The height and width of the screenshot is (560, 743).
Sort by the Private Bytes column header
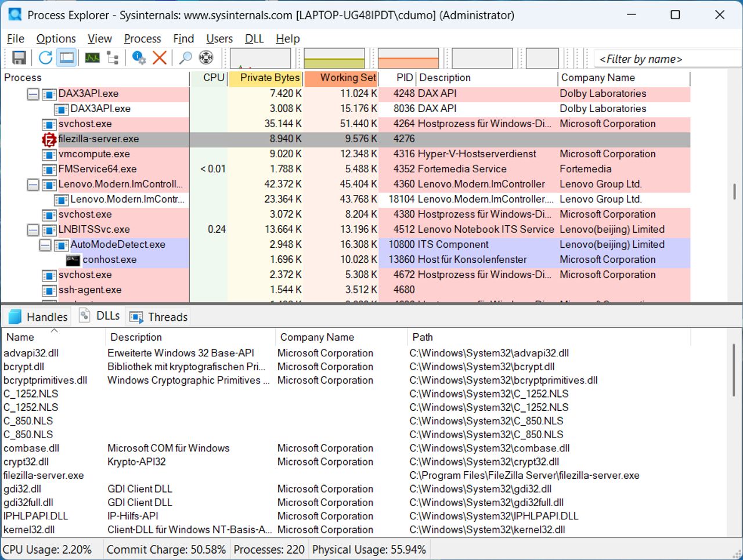pos(265,78)
